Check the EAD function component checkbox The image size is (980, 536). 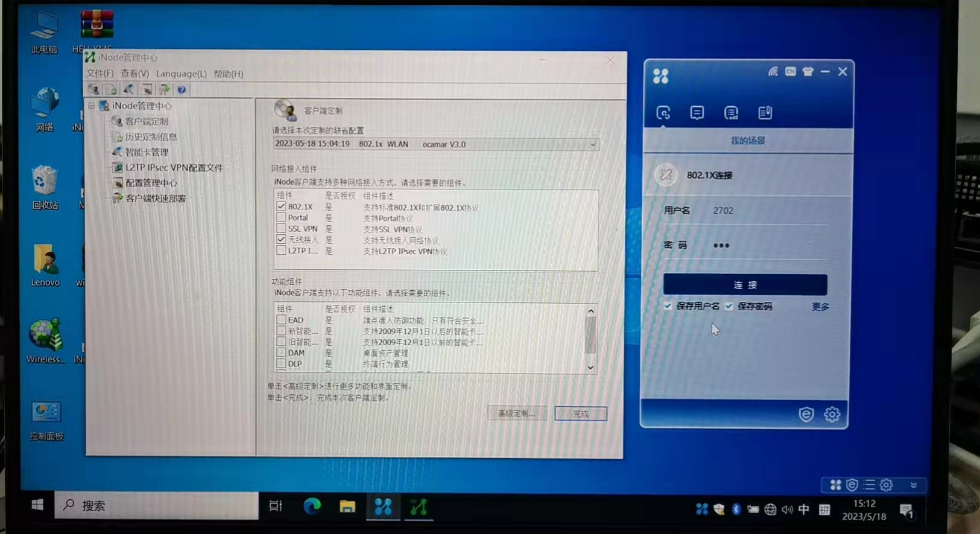click(x=281, y=320)
